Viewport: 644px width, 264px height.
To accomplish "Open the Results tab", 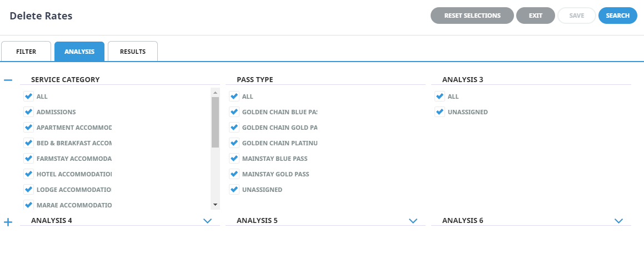I will 133,52.
